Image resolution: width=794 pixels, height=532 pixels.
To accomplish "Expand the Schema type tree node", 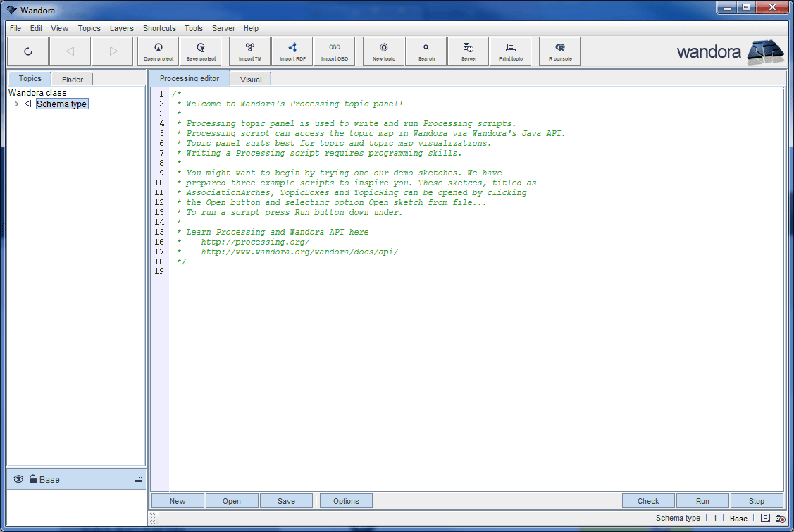I will tap(16, 104).
